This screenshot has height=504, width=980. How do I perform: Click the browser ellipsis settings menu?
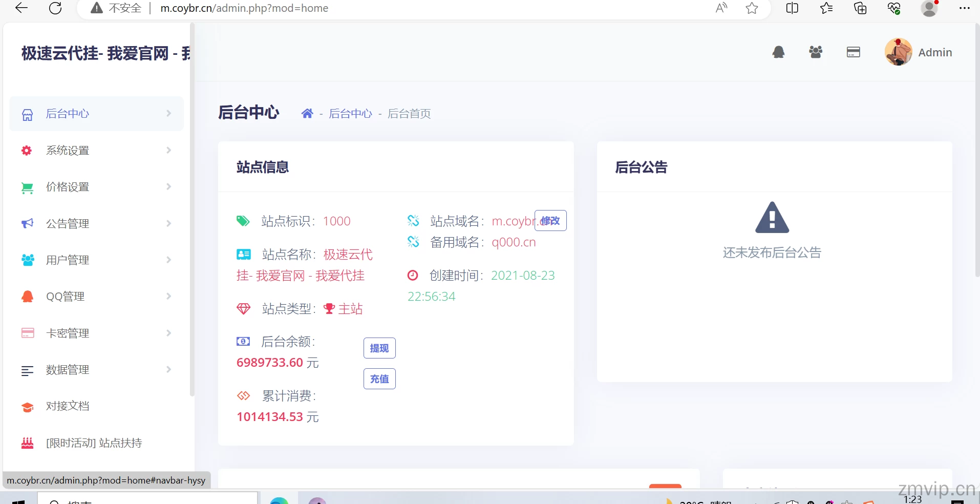[x=965, y=8]
